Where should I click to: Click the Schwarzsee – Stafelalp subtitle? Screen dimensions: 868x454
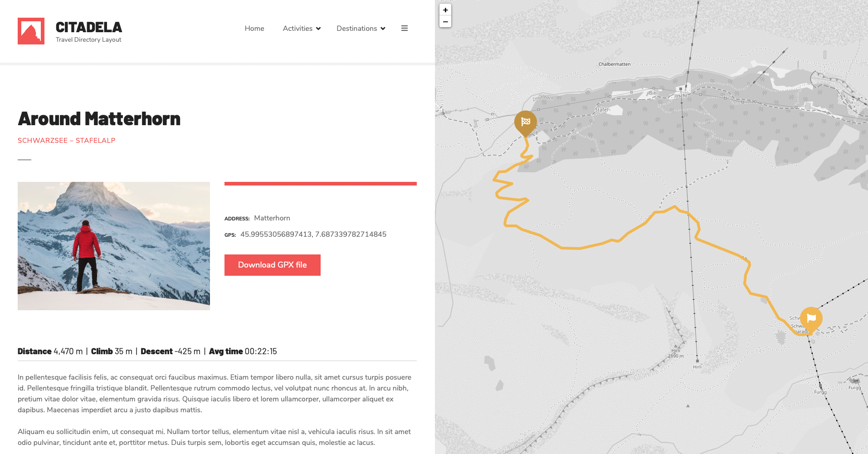point(66,141)
